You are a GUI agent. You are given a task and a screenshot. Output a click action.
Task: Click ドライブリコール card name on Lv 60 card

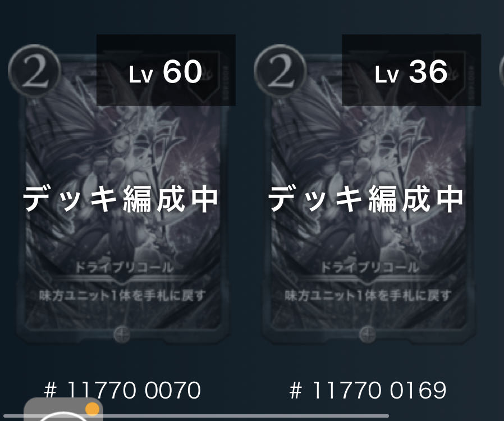[125, 267]
